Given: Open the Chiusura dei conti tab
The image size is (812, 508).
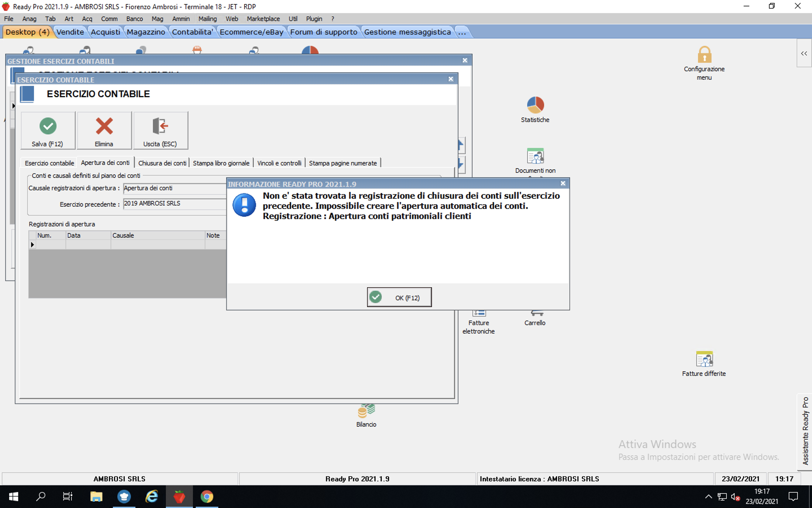Looking at the screenshot, I should 162,163.
